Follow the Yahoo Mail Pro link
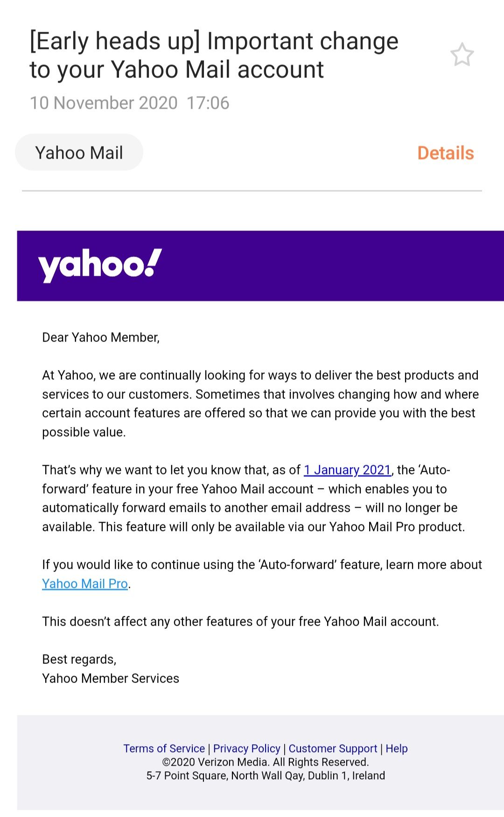Image resolution: width=504 pixels, height=817 pixels. point(85,584)
